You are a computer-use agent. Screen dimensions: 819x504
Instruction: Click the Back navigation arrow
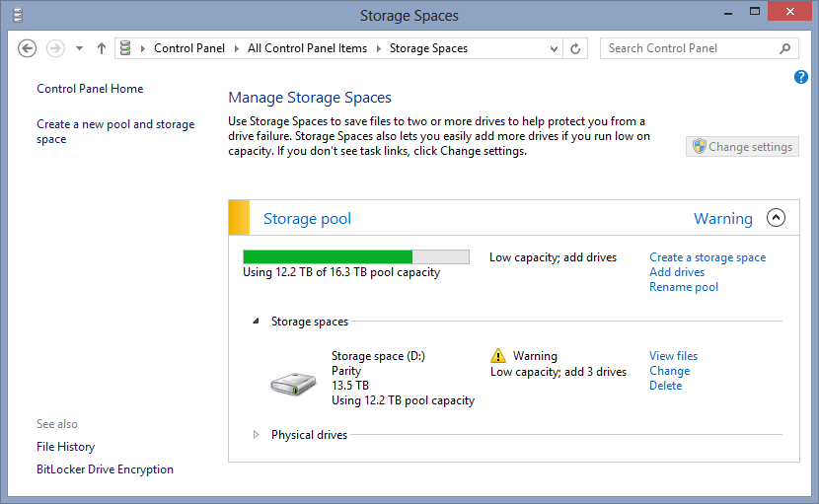click(28, 48)
